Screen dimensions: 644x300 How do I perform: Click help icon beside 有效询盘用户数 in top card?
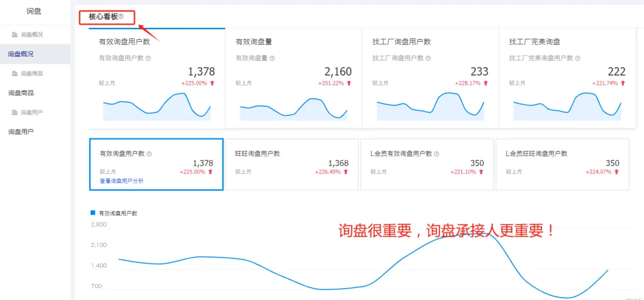pyautogui.click(x=148, y=58)
